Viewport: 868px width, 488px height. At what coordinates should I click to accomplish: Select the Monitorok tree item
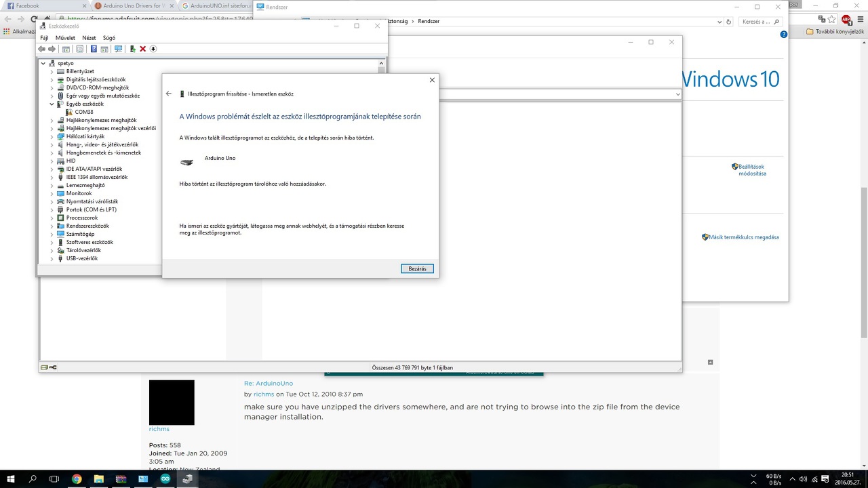(x=79, y=193)
